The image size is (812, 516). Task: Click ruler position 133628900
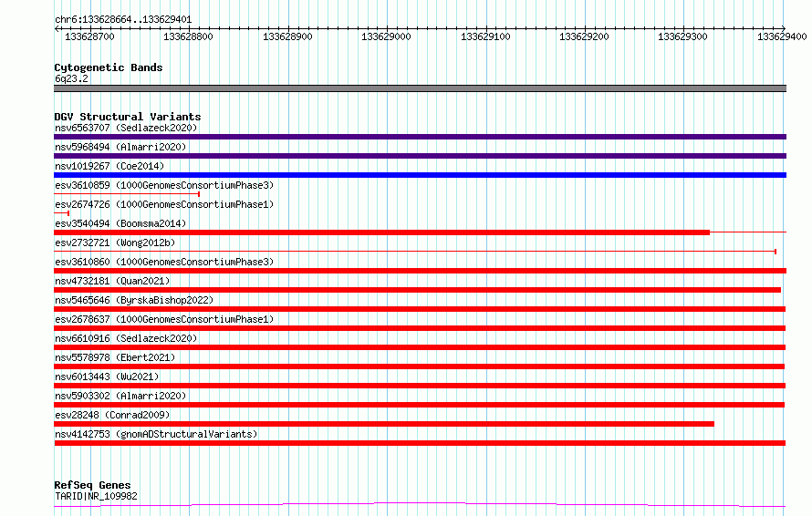(287, 36)
